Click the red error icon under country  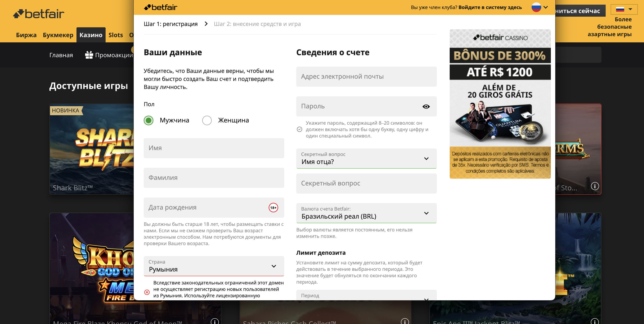pos(147,292)
